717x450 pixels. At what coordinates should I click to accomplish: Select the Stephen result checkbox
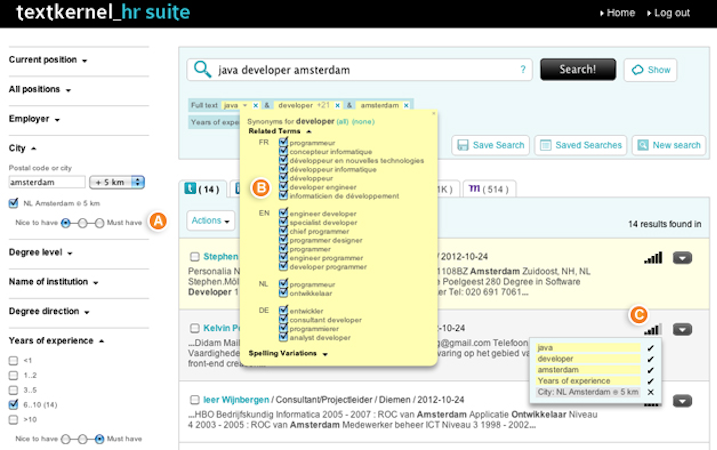coord(195,257)
